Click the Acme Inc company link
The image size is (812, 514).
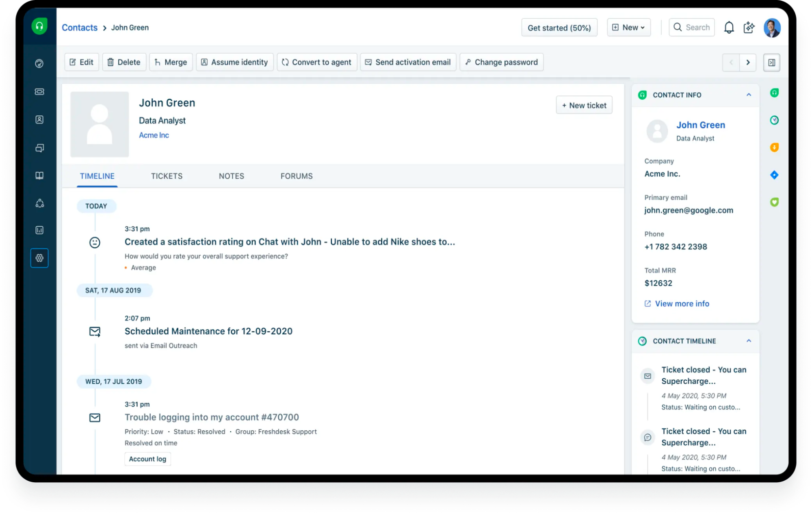153,134
